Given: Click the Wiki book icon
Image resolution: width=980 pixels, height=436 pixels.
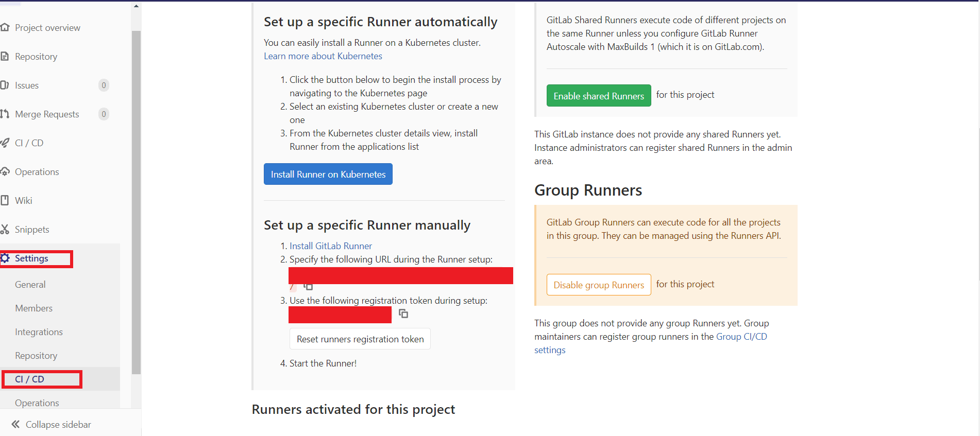Looking at the screenshot, I should pos(5,200).
